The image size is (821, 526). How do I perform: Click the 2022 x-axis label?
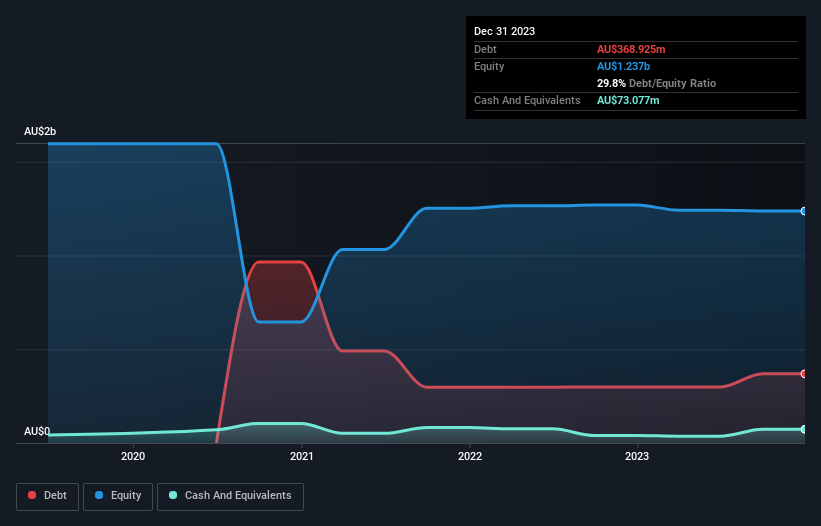[x=470, y=456]
